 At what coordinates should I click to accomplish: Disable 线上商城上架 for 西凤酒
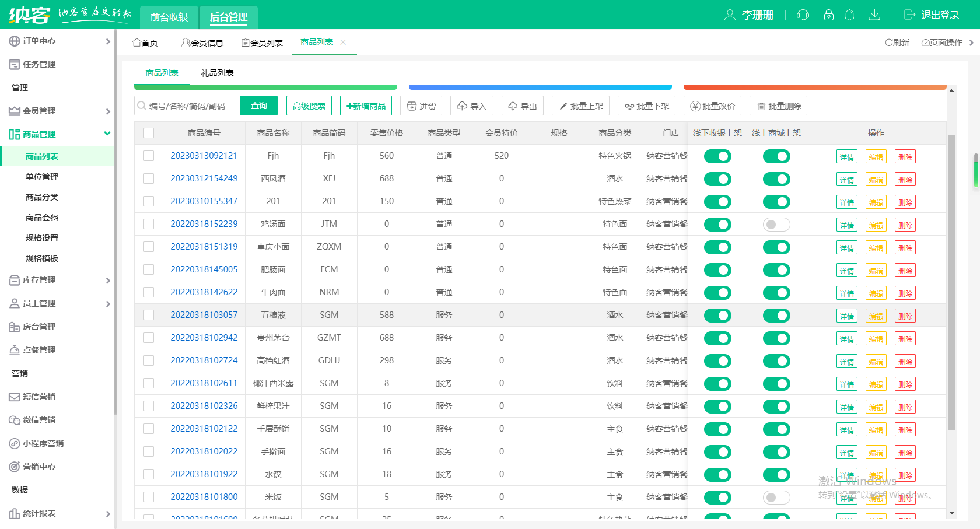(x=776, y=179)
